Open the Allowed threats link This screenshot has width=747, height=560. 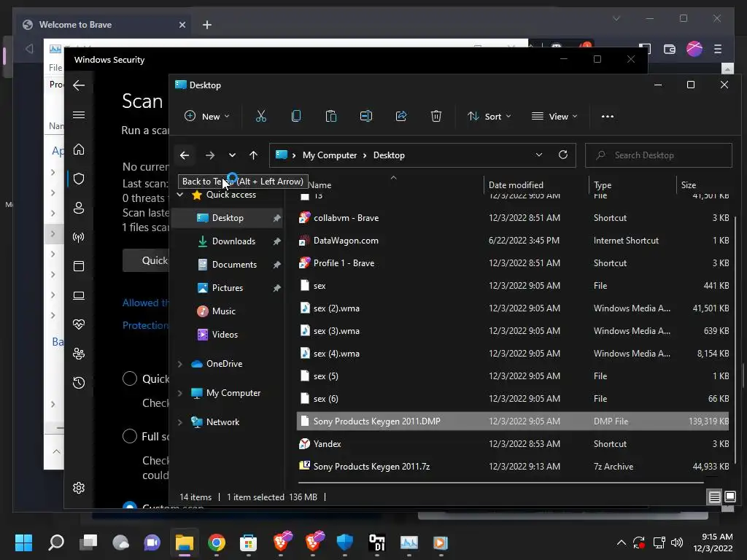tap(146, 303)
